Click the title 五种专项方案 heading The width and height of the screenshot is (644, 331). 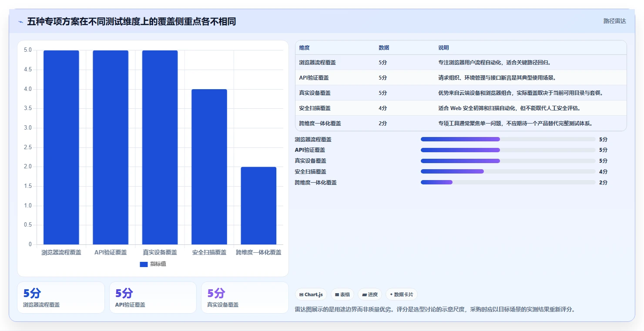click(131, 22)
